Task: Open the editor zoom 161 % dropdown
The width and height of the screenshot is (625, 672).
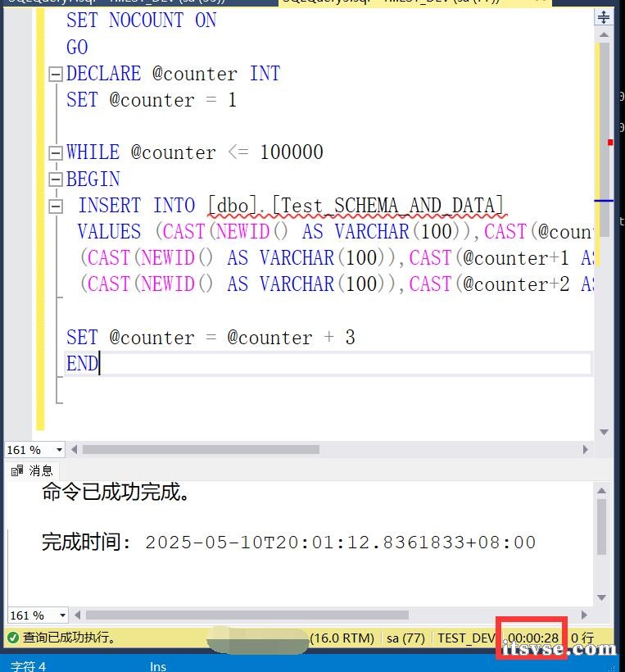Action: pos(59,450)
